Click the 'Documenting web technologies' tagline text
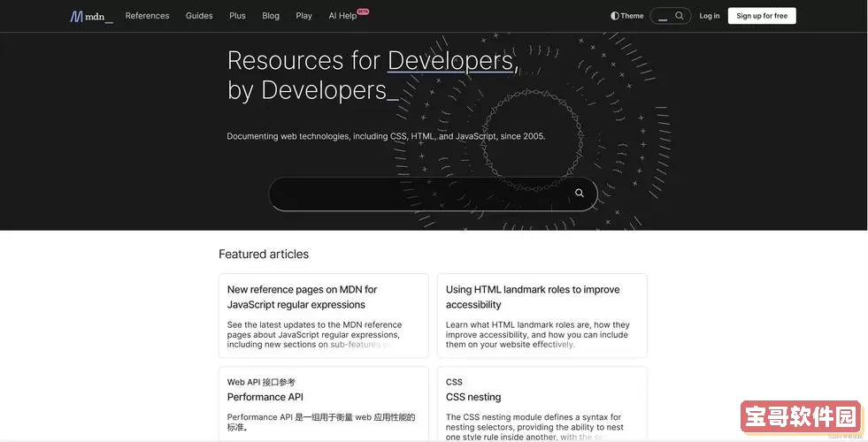The image size is (868, 442). pos(386,136)
